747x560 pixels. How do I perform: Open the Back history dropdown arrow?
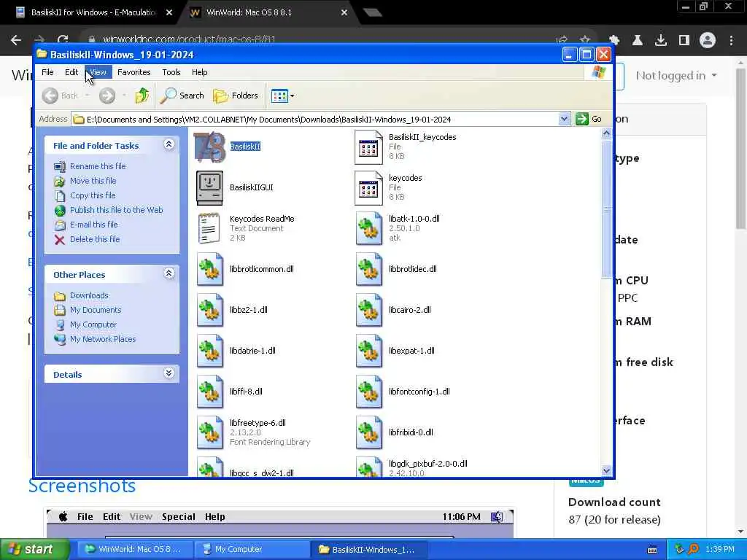(88, 96)
